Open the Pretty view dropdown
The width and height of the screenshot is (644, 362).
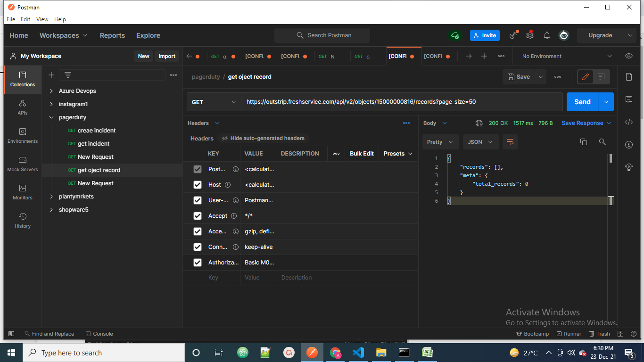[440, 142]
